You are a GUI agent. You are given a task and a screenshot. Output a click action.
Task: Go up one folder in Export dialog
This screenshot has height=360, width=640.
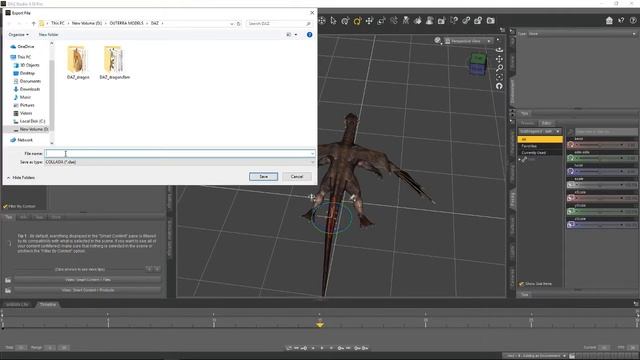(33, 23)
